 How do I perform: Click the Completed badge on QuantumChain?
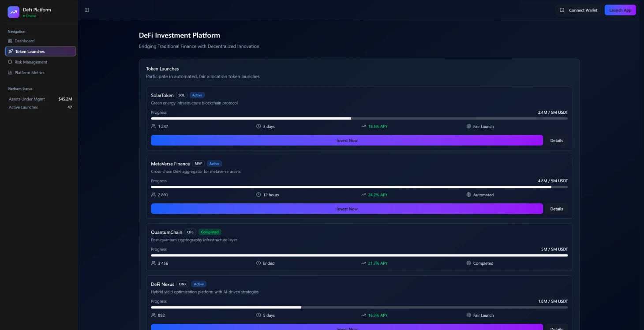[210, 232]
